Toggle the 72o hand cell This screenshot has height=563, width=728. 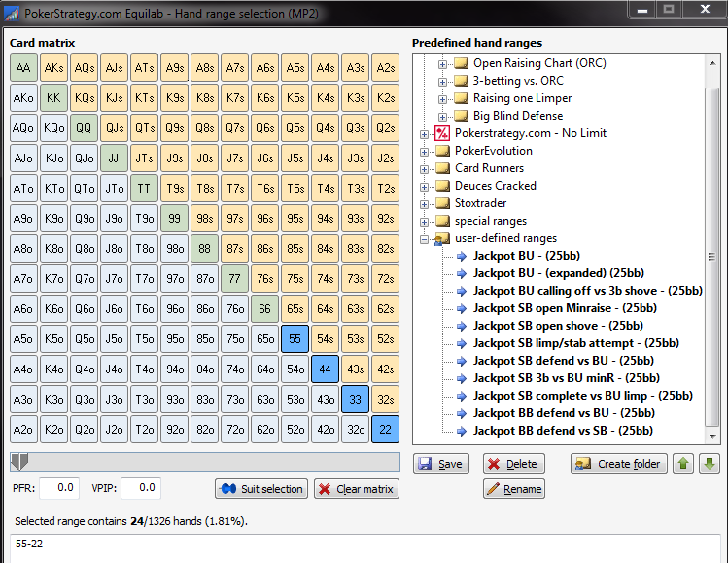point(234,430)
